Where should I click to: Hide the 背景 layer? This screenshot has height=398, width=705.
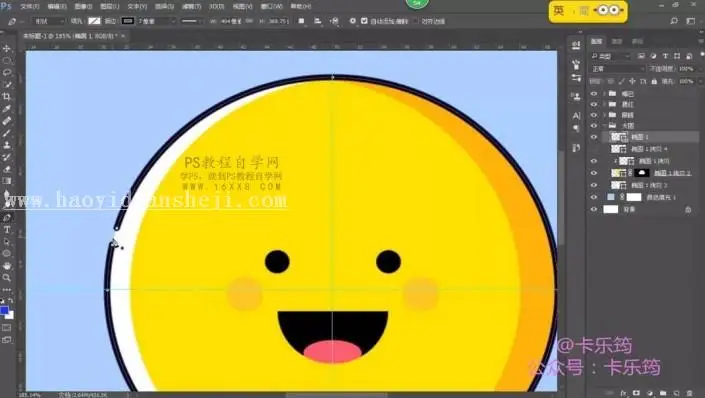tap(594, 209)
